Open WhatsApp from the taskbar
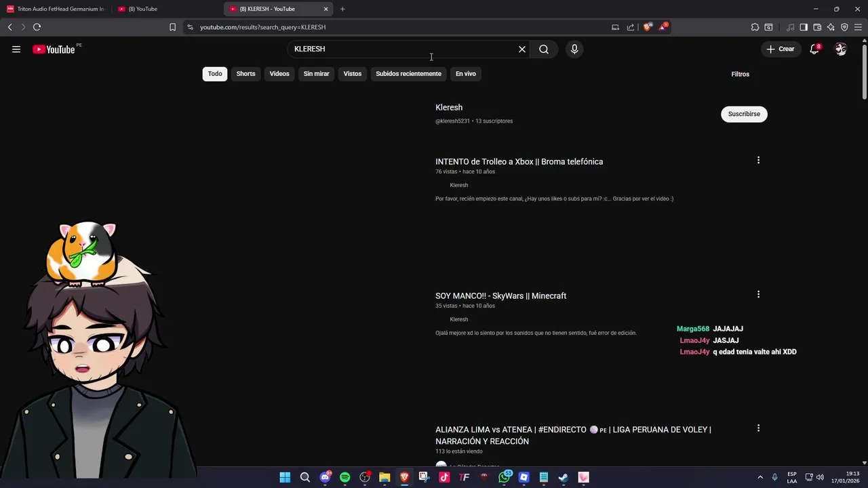868x488 pixels. pos(504,477)
